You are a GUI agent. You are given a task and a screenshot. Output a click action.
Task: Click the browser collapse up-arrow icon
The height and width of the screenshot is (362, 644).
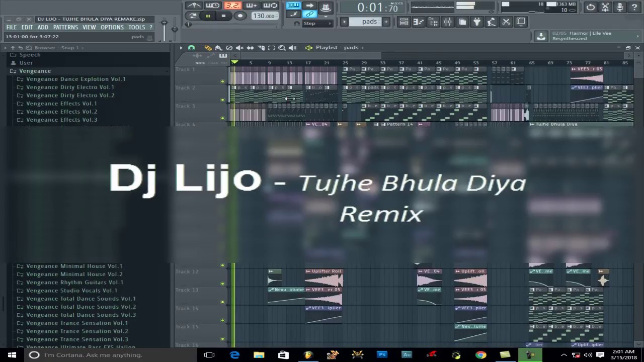click(13, 48)
